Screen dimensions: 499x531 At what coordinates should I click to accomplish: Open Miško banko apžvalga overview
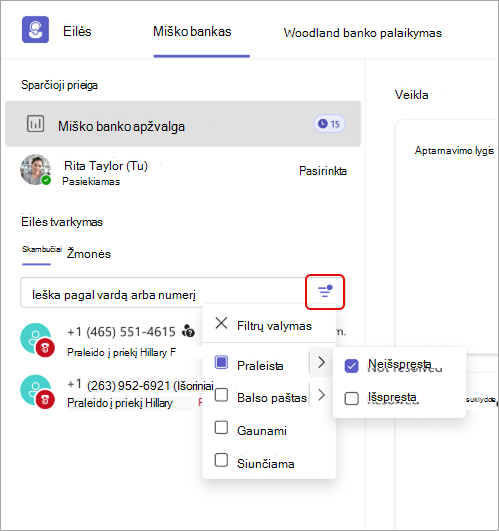pos(183,124)
